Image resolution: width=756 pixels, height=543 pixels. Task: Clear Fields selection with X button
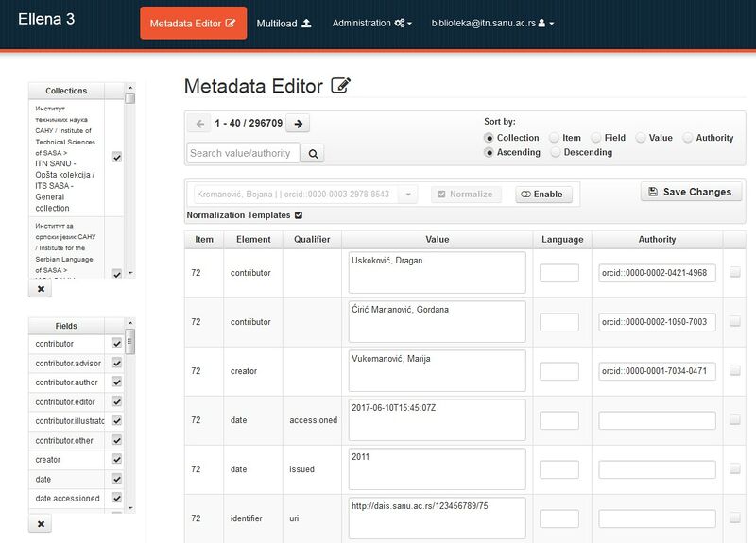pyautogui.click(x=41, y=523)
